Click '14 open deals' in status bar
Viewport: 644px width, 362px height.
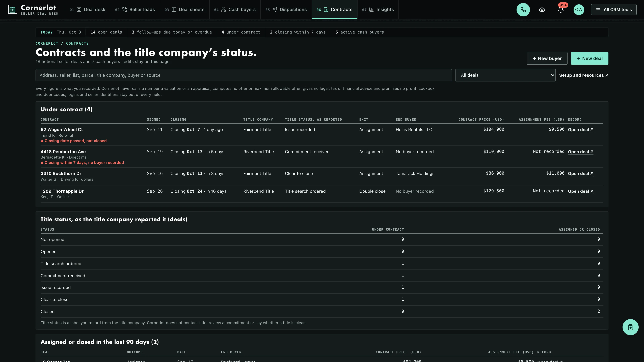pyautogui.click(x=106, y=32)
